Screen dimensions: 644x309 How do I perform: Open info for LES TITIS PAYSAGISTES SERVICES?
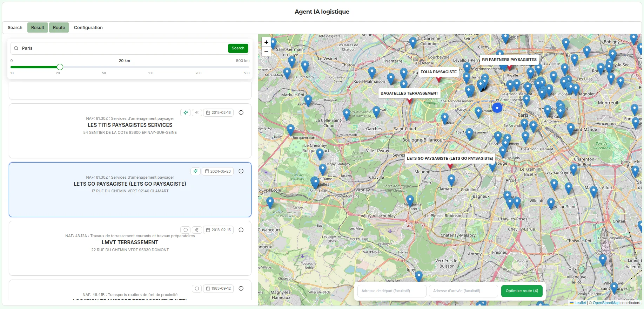pos(241,113)
